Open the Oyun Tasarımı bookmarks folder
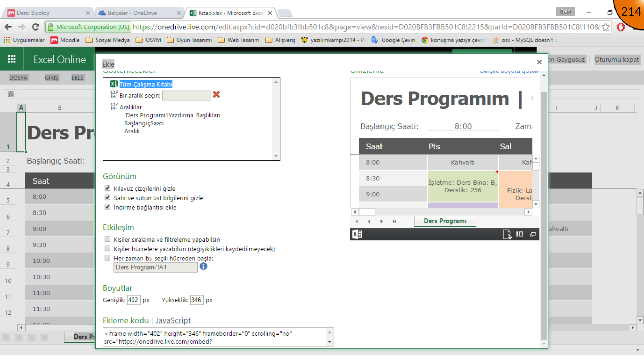The height and width of the screenshot is (362, 644). pyautogui.click(x=189, y=40)
